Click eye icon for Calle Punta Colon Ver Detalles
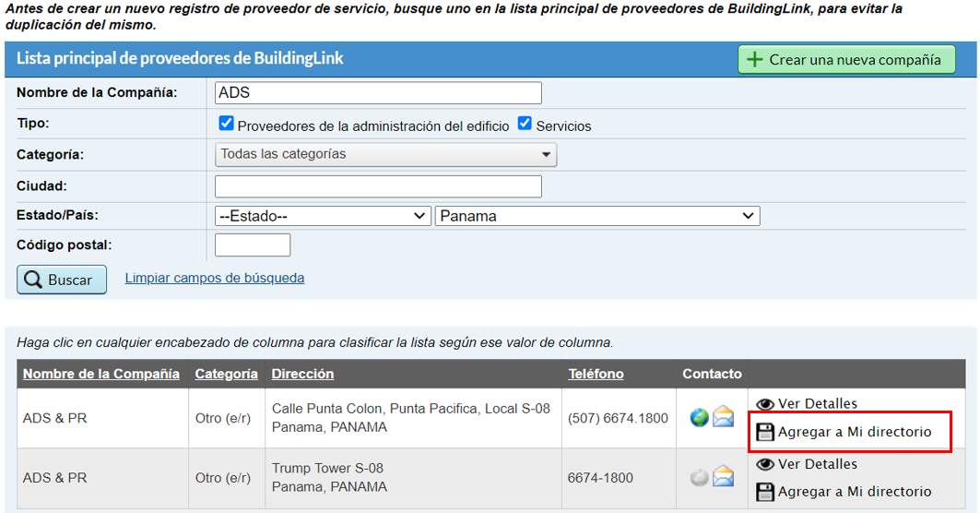The height and width of the screenshot is (513, 980). click(x=765, y=404)
